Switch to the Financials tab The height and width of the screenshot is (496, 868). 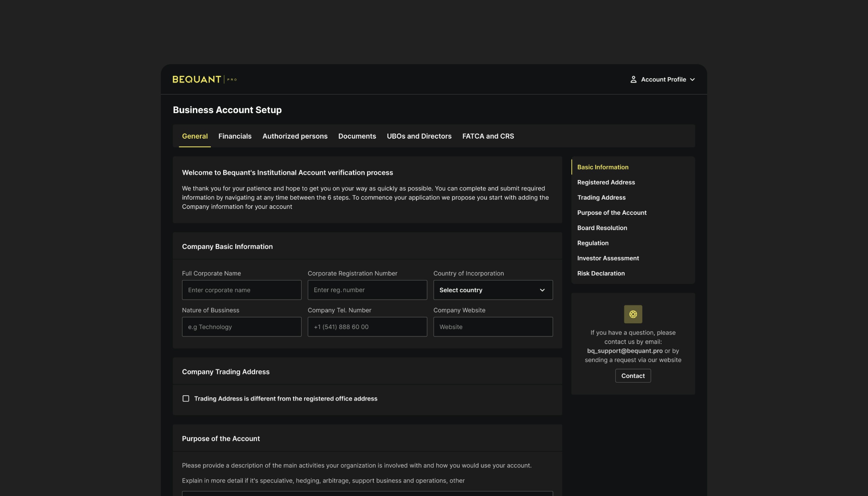pyautogui.click(x=235, y=136)
